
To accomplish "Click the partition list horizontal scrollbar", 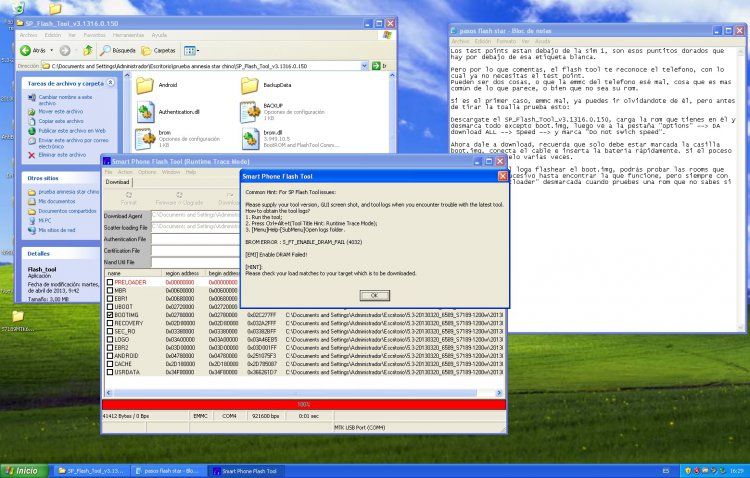I will point(295,393).
